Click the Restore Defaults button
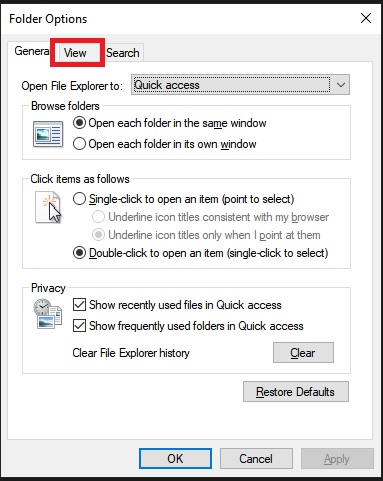This screenshot has width=383, height=481. pos(296,392)
